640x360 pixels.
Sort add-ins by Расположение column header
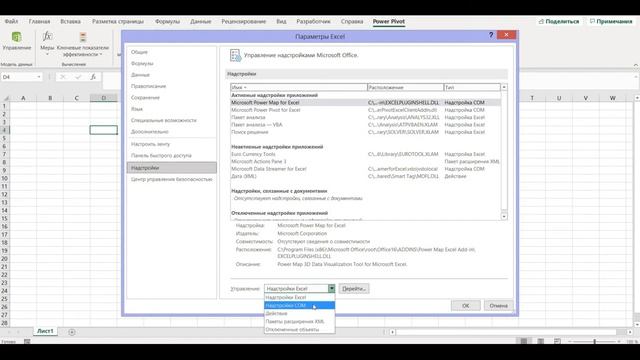point(405,87)
